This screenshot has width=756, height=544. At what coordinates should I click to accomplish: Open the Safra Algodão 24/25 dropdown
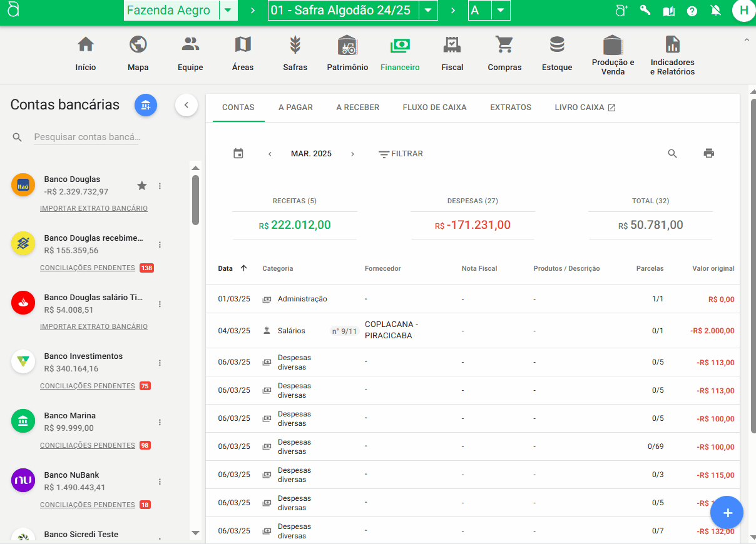click(427, 11)
